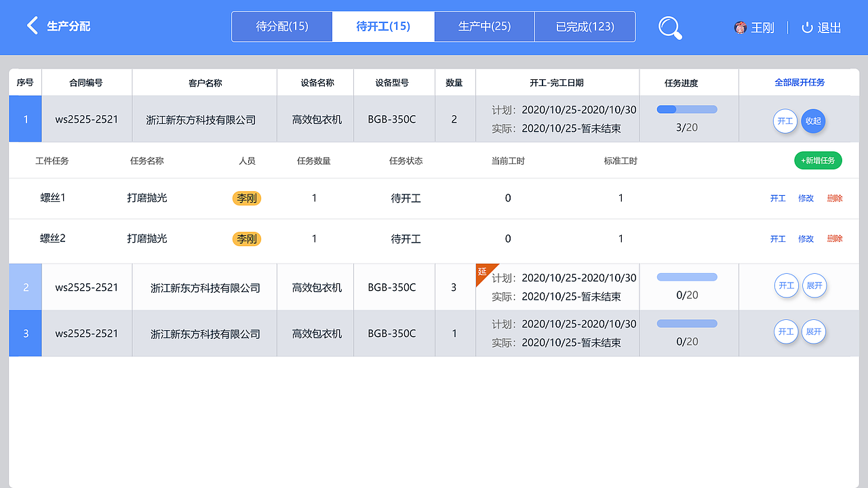Screen dimensions: 868x488
Task: Click the green +新增任务 button
Action: pos(818,161)
